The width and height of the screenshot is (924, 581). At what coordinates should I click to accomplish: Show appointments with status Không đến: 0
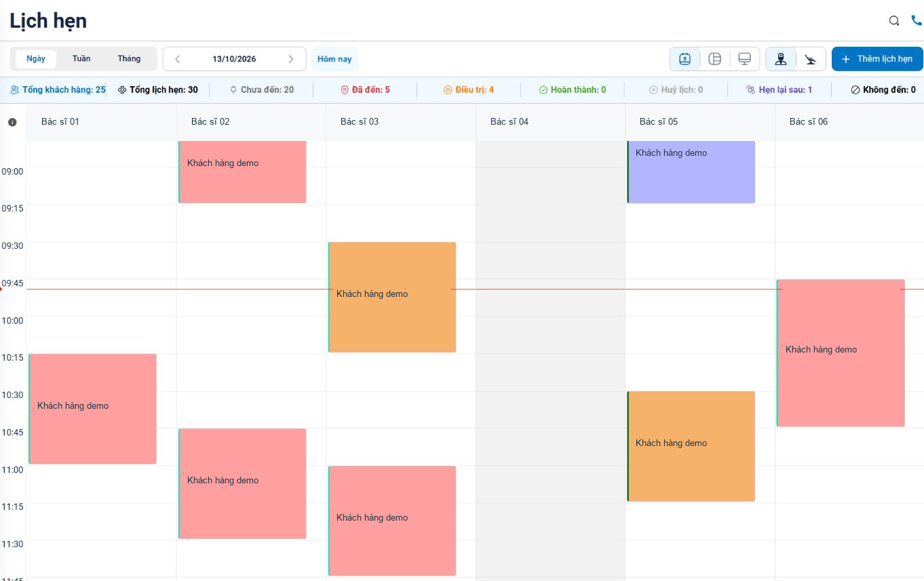pyautogui.click(x=883, y=89)
